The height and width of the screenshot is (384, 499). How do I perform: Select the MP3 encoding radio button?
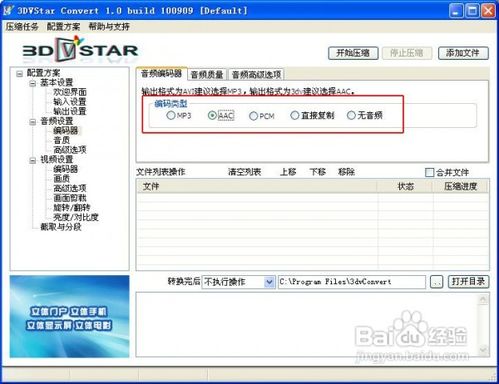171,115
